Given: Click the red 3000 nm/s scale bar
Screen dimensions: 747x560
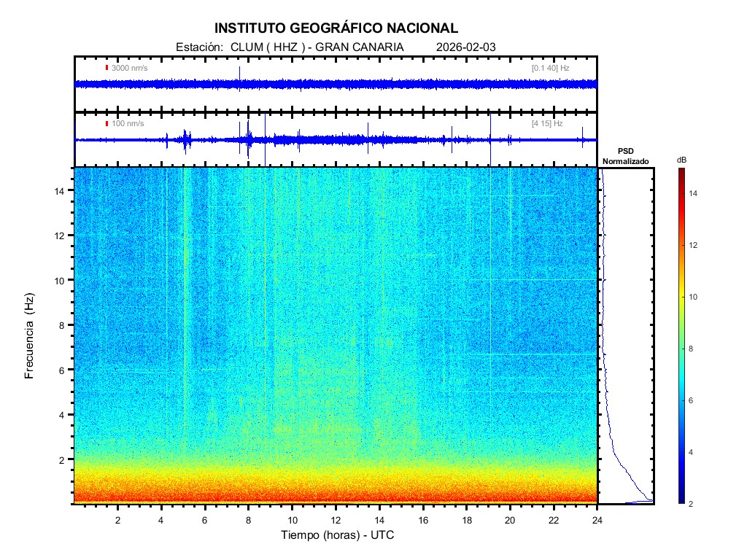Looking at the screenshot, I should coord(107,68).
